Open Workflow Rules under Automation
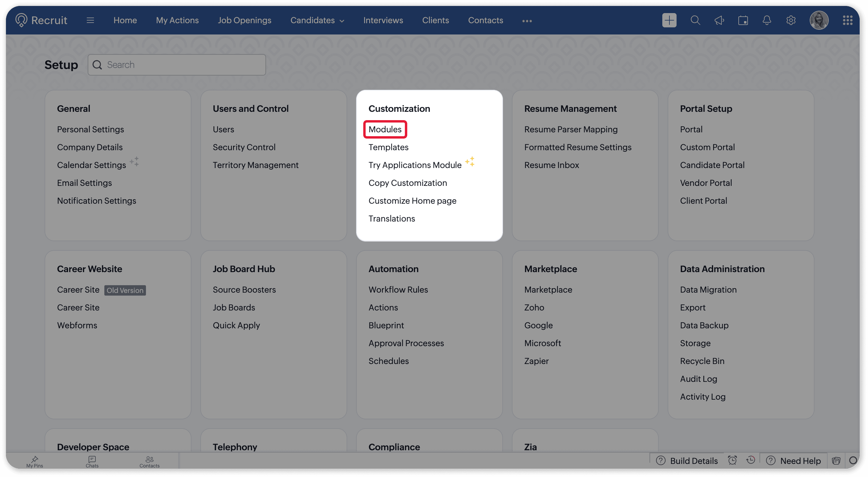This screenshot has height=477, width=868. coord(398,290)
